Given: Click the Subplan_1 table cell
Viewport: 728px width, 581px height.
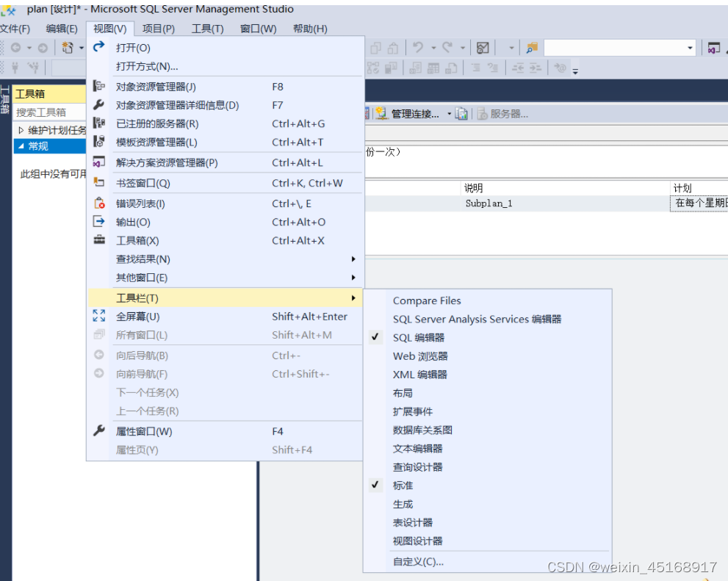Looking at the screenshot, I should 489,203.
